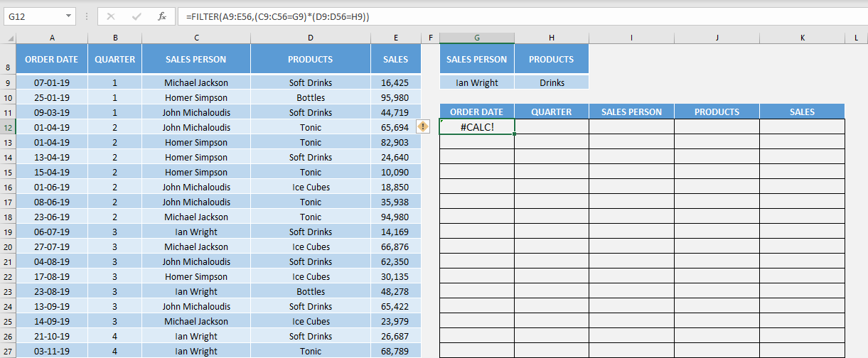The image size is (868, 358).
Task: Select the ORDER DATE output header cell
Action: click(x=477, y=112)
